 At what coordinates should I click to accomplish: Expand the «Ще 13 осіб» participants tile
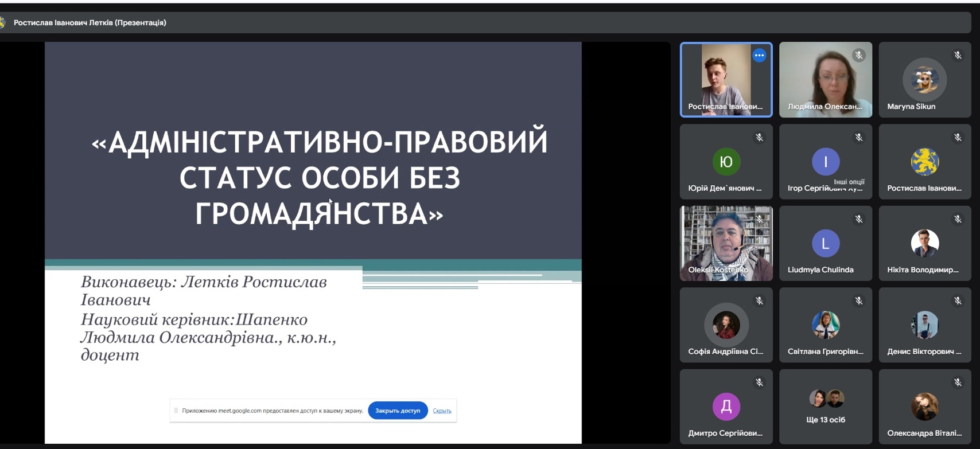[x=825, y=407]
